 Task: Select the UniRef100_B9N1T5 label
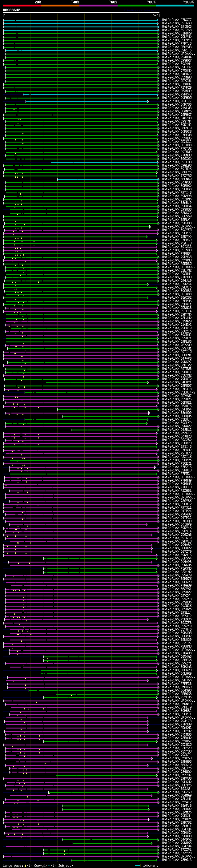(177, 50)
